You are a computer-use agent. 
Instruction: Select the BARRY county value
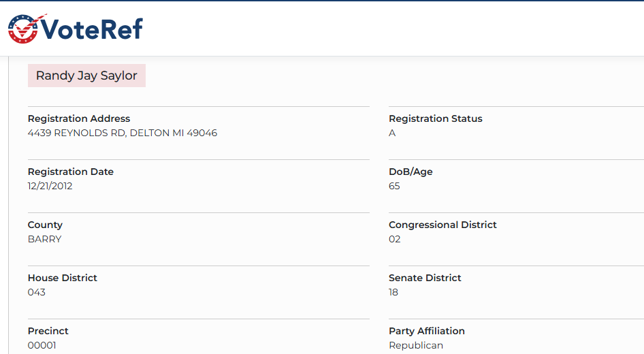(x=45, y=239)
